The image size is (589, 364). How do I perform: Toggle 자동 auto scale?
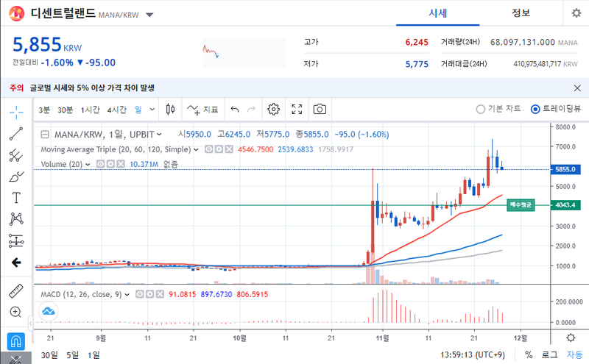(575, 354)
